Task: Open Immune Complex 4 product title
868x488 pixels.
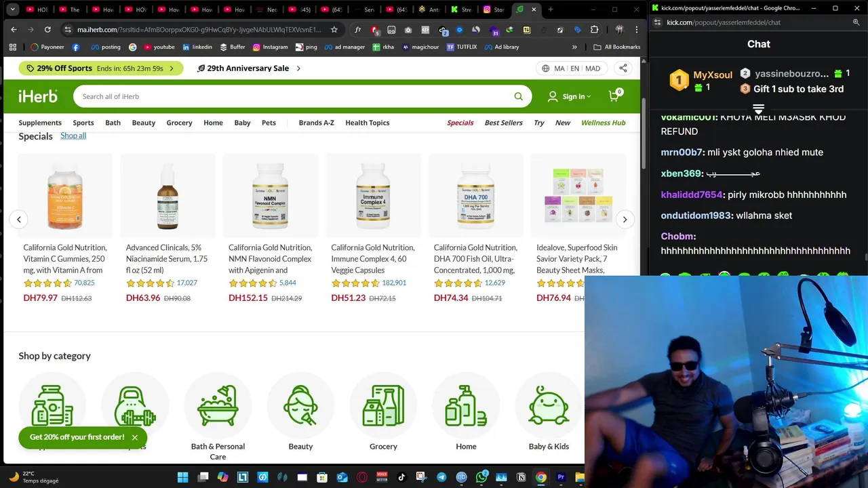Action: [x=373, y=258]
